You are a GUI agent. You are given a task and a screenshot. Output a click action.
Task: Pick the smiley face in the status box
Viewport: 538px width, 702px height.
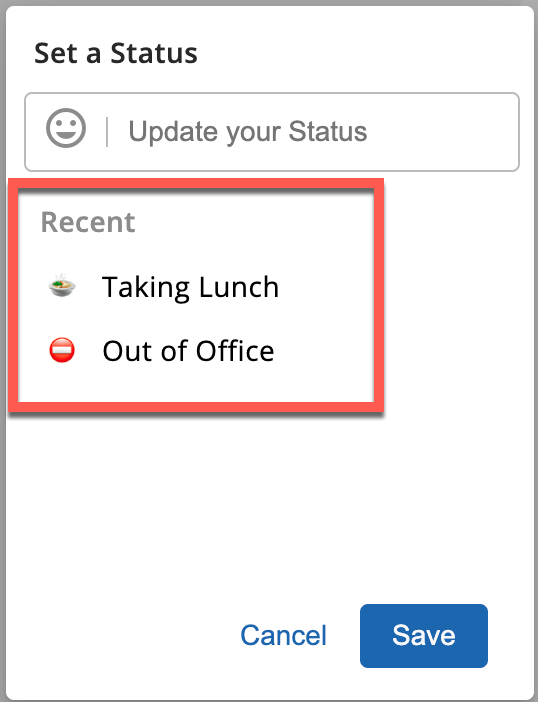66,128
